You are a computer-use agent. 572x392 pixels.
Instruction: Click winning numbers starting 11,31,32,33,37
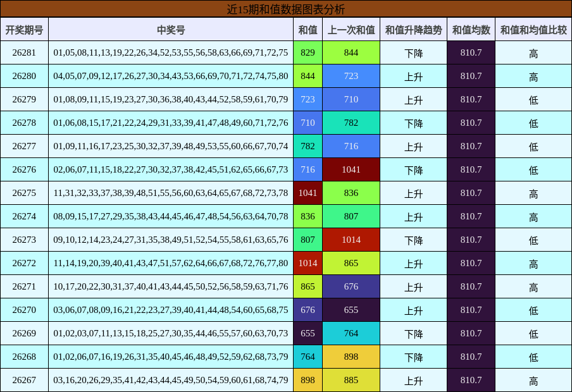pyautogui.click(x=171, y=193)
